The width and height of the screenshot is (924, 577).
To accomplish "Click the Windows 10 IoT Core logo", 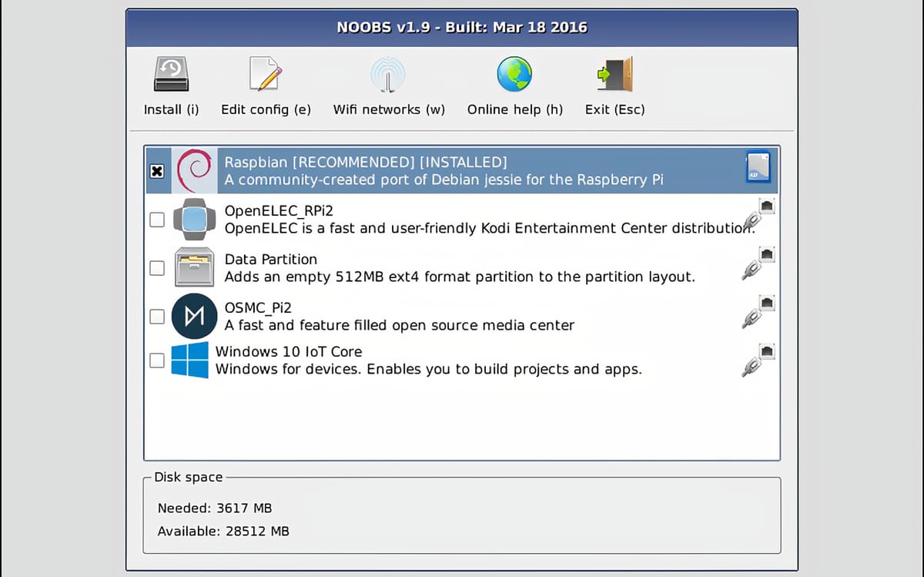I will click(x=189, y=360).
